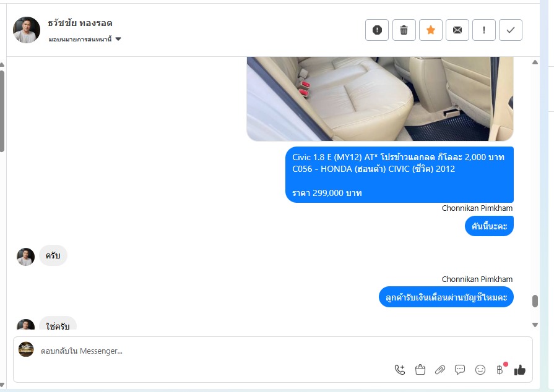Click customer profile picture in header
The height and width of the screenshot is (392, 554).
pos(27,30)
